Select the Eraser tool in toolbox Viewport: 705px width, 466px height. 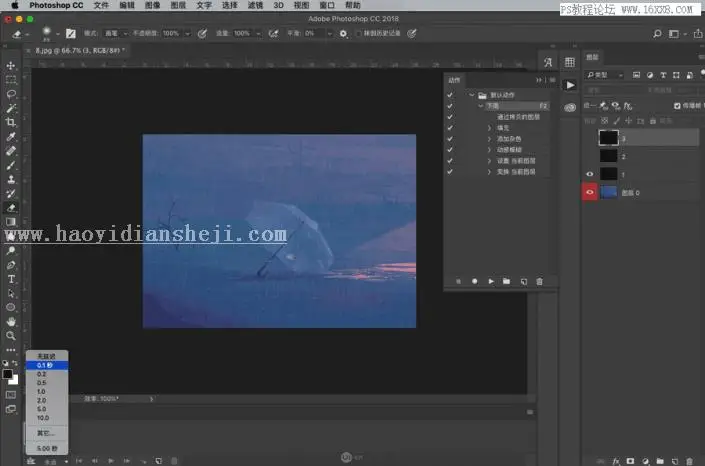pos(11,207)
